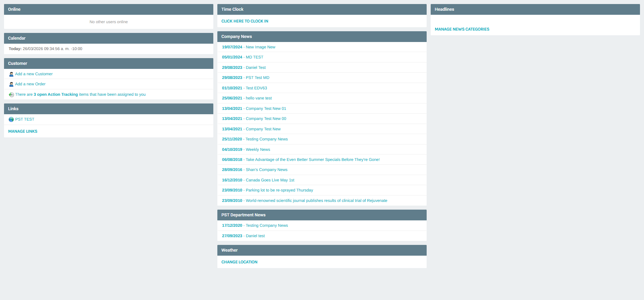Click CHANGE LOCATION under Weather

239,262
